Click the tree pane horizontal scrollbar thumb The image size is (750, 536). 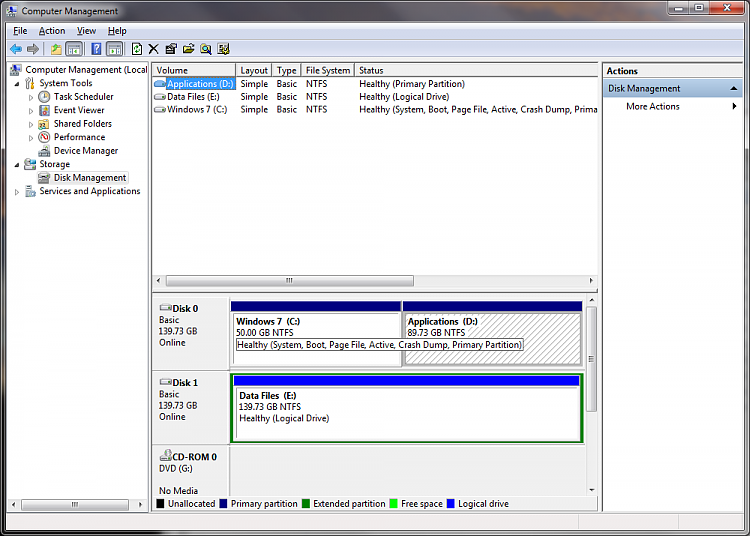pos(75,504)
